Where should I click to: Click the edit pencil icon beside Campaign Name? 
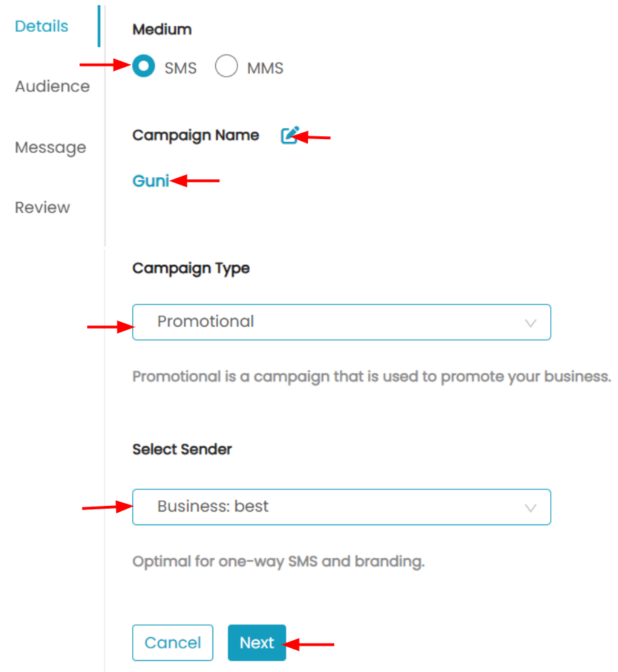click(290, 136)
